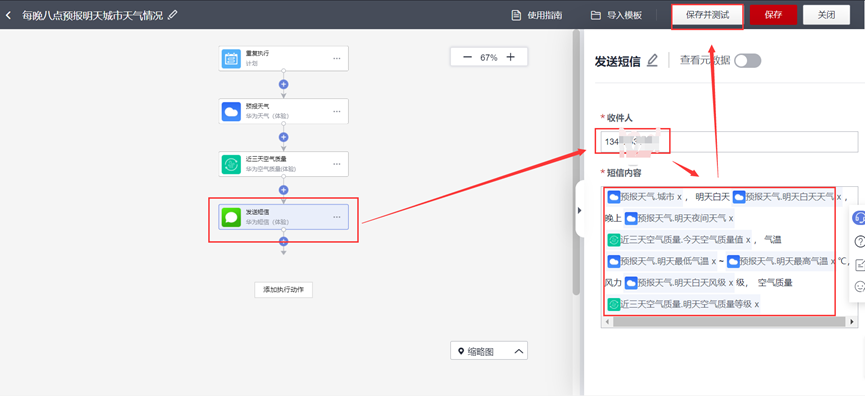This screenshot has height=396, width=865.
Task: Zoom in canvas with plus button
Action: (x=510, y=57)
